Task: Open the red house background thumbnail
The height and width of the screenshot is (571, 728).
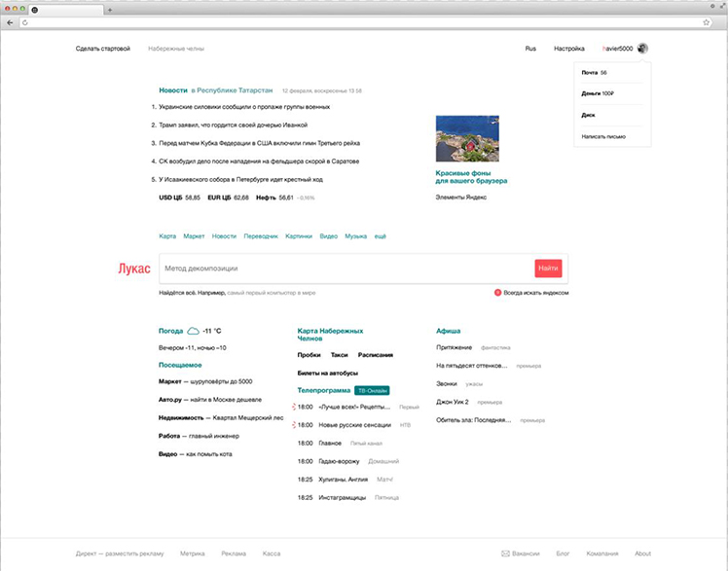Action: click(467, 138)
